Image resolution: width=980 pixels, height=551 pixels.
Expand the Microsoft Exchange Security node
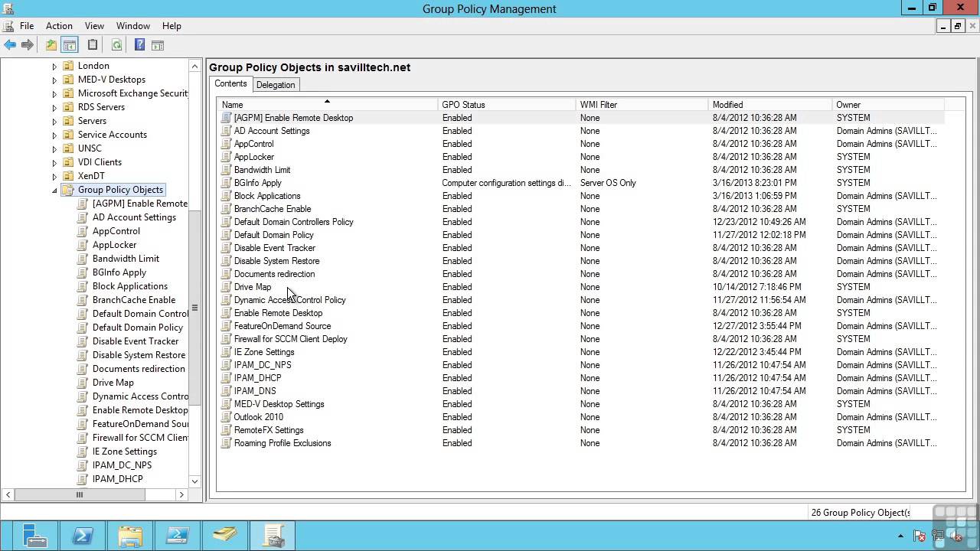54,94
